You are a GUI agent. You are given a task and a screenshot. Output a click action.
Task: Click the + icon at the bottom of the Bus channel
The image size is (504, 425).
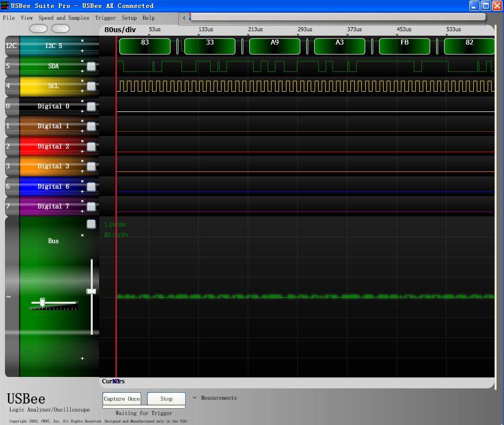click(x=82, y=358)
